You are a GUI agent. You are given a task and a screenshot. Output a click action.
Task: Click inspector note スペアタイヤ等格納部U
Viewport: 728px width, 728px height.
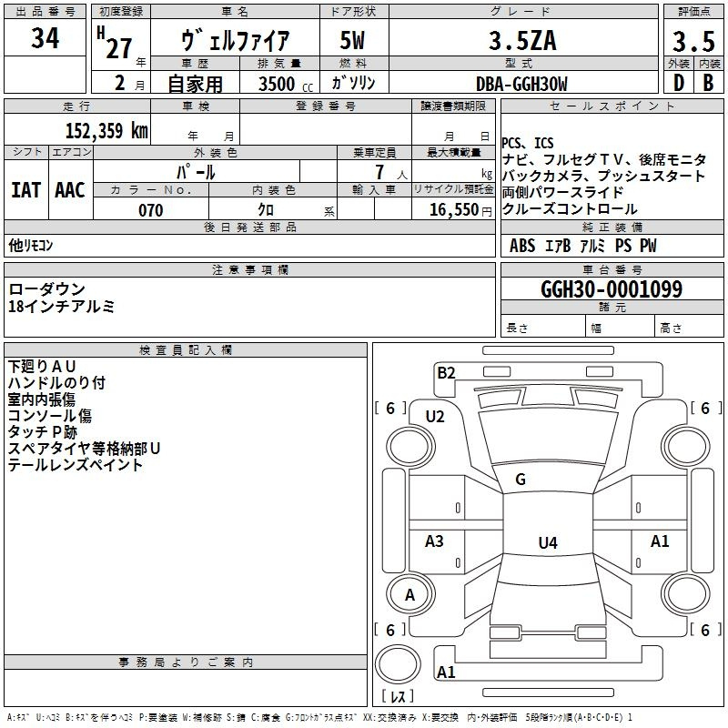(84, 449)
